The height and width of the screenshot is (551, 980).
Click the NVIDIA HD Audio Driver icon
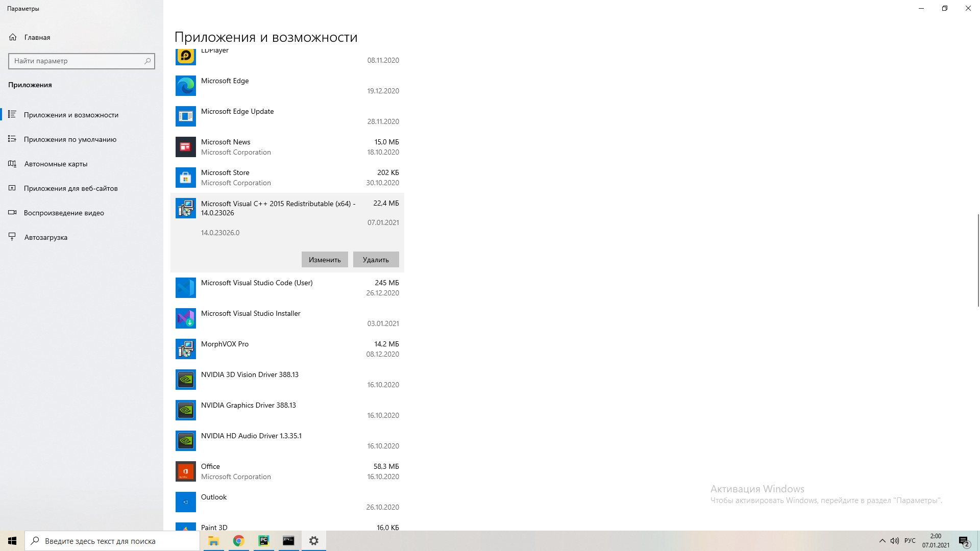[185, 441]
